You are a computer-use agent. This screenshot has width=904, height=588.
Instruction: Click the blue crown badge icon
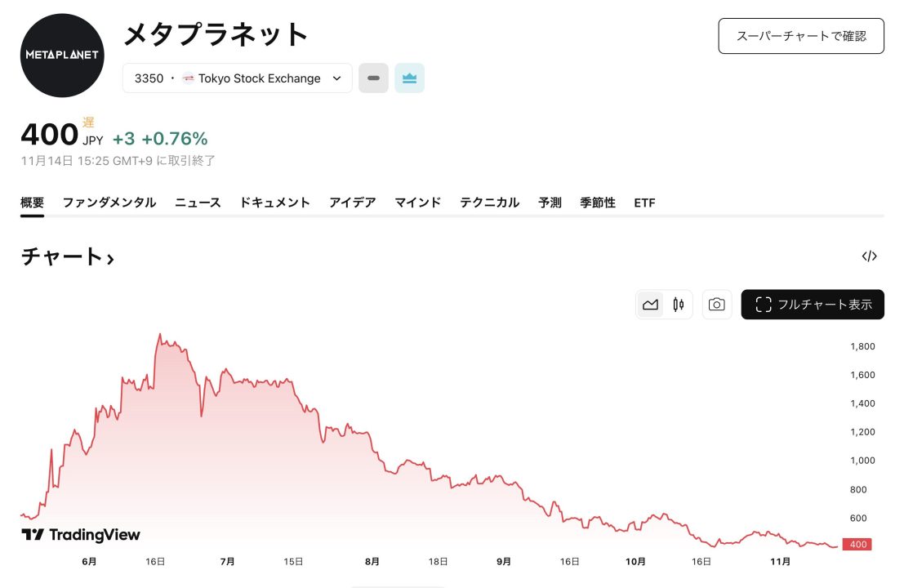tap(410, 78)
